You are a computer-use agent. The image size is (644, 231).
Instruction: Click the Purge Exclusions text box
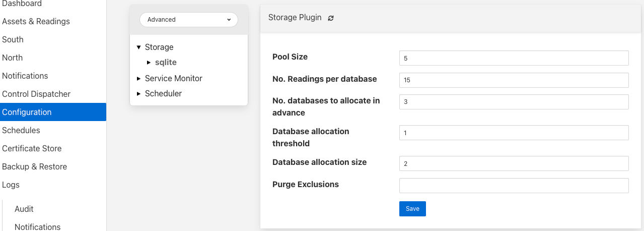(514, 186)
